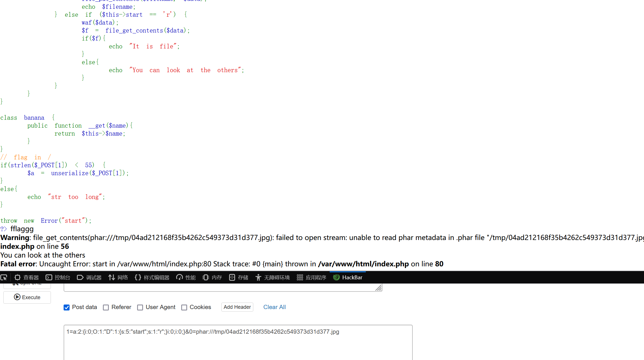Open the Memory (内存) panel
The height and width of the screenshot is (360, 644).
(212, 278)
